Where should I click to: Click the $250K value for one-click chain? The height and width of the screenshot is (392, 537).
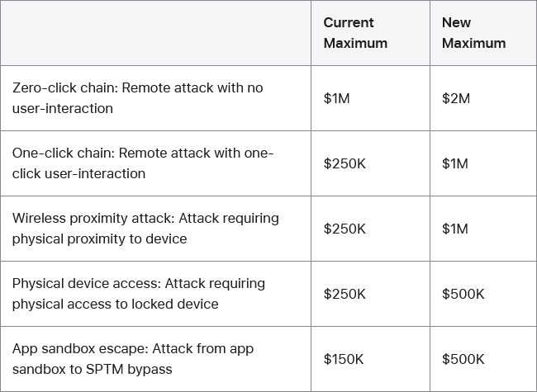pyautogui.click(x=344, y=163)
